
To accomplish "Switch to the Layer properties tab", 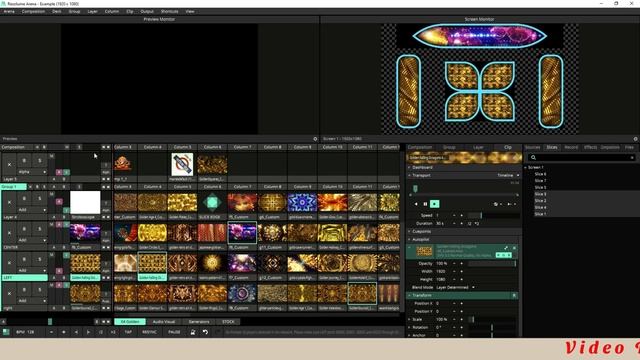I will pyautogui.click(x=478, y=147).
